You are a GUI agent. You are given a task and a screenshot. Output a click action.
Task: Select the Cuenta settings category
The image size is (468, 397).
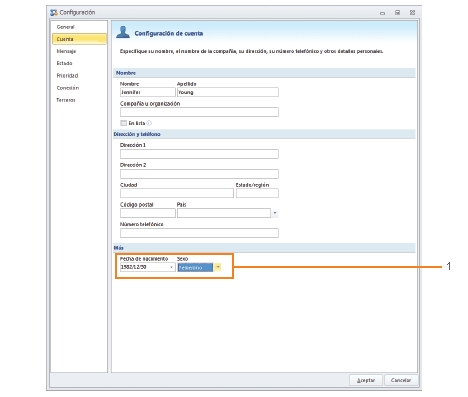[x=79, y=39]
